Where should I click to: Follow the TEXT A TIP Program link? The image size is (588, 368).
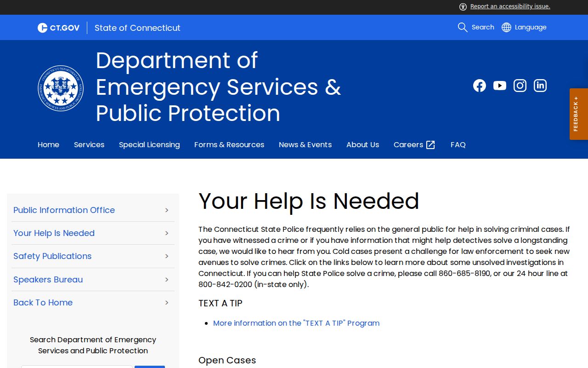[x=296, y=323]
